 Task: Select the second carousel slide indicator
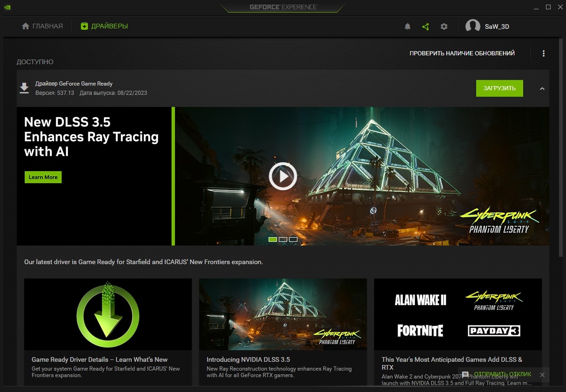(283, 239)
